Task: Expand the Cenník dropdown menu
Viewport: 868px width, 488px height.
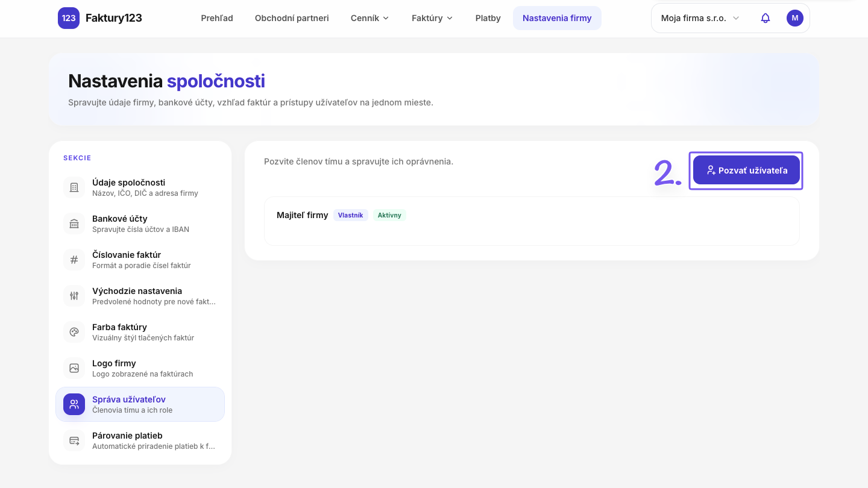Action: tap(370, 18)
